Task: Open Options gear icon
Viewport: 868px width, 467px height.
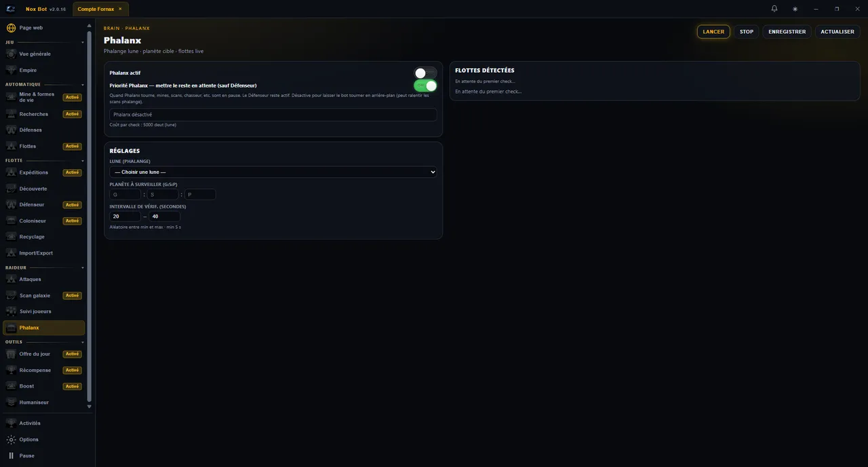Action: (x=11, y=439)
